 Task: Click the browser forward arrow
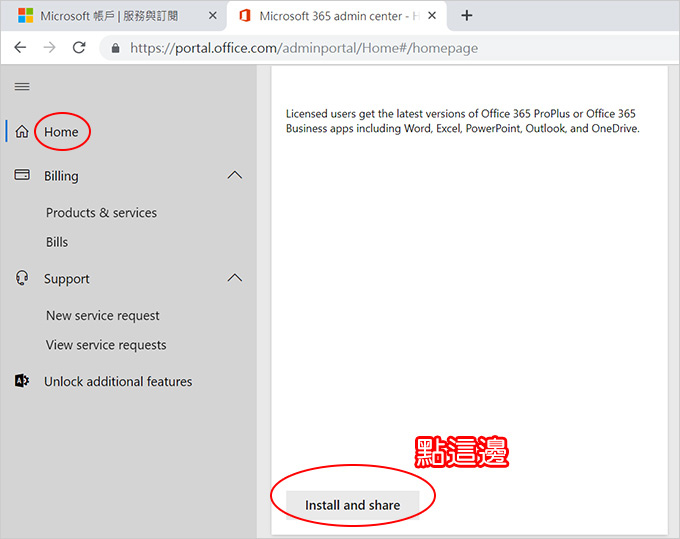(x=50, y=47)
